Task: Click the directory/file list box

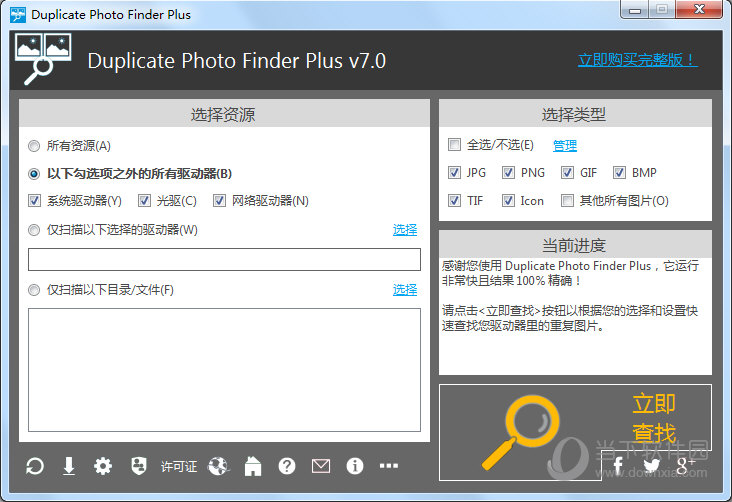Action: (x=224, y=370)
